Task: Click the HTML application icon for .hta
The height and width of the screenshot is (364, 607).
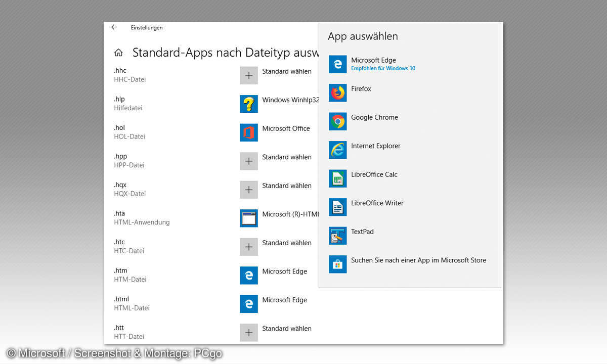Action: 249,218
